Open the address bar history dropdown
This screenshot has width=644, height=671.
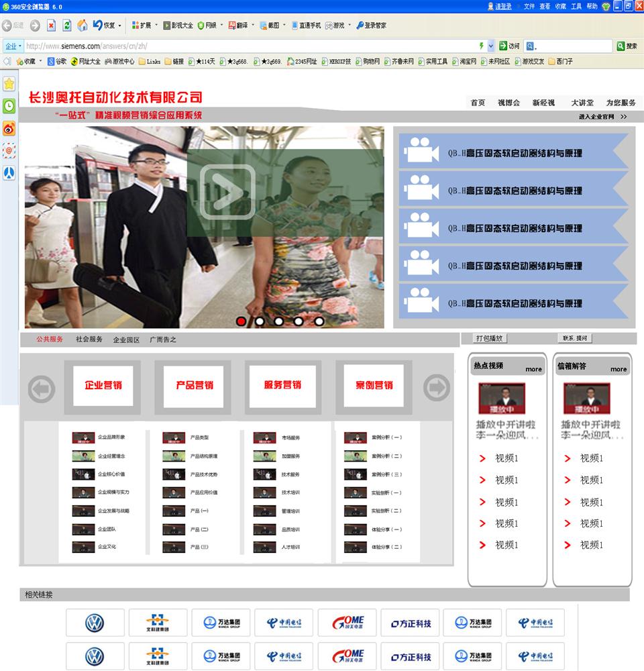491,46
